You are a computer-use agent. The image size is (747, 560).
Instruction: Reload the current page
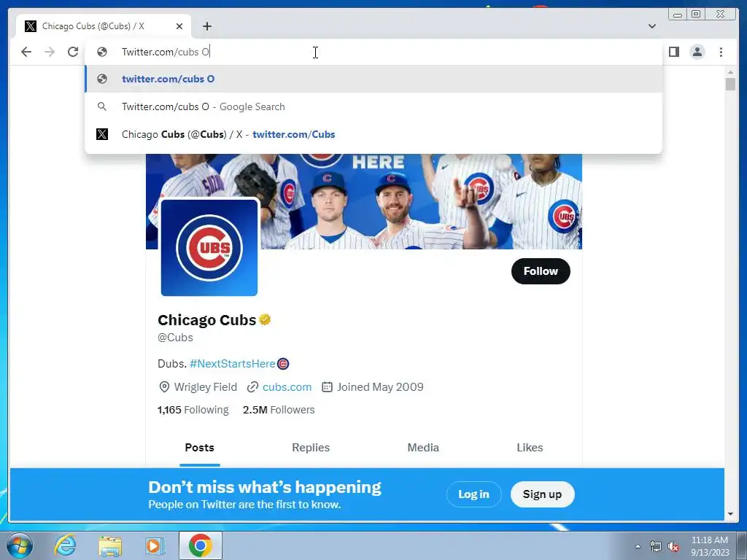(x=73, y=52)
